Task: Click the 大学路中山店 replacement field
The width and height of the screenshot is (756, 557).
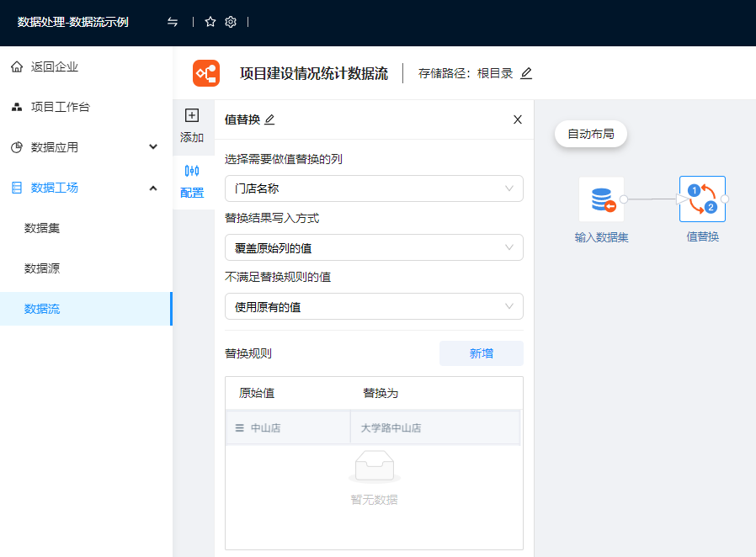Action: [434, 428]
